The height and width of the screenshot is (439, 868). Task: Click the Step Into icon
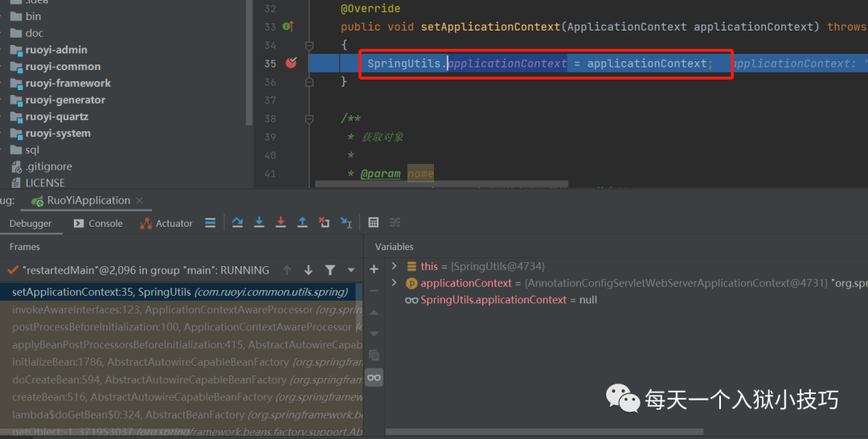click(x=259, y=223)
